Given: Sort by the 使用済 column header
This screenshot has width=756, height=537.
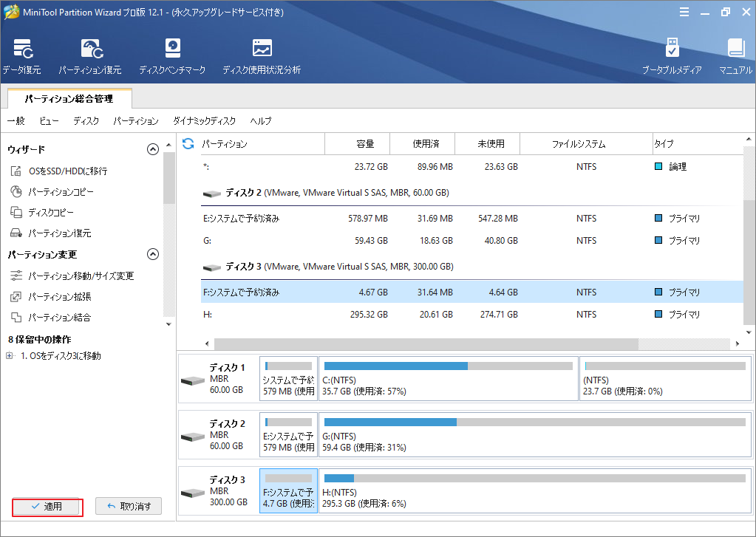Looking at the screenshot, I should (423, 143).
